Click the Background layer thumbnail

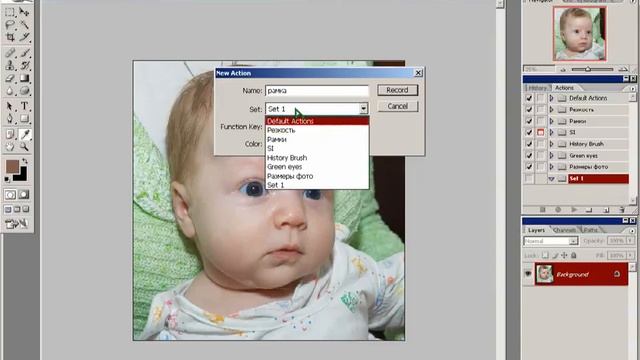coord(544,274)
